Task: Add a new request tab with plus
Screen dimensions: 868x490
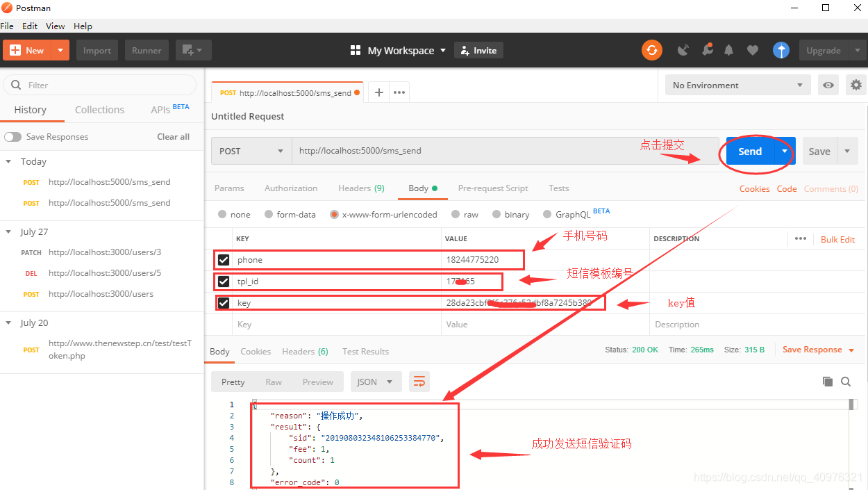Action: pyautogui.click(x=378, y=92)
